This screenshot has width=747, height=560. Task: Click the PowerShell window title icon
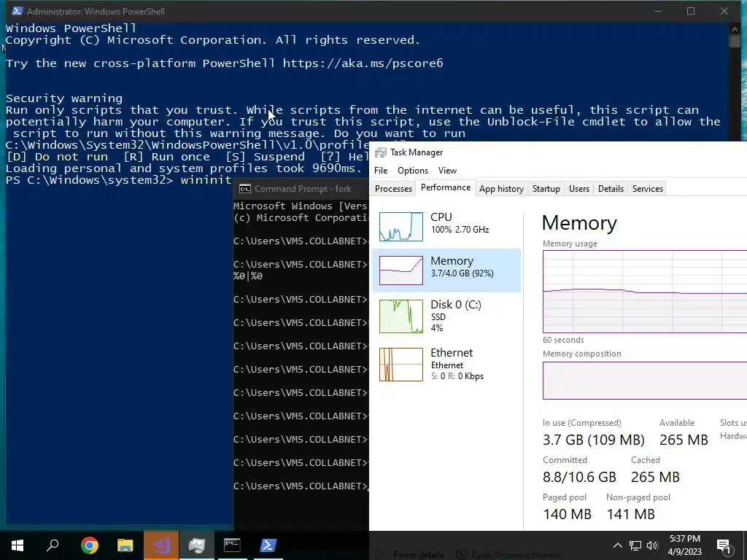[x=17, y=11]
